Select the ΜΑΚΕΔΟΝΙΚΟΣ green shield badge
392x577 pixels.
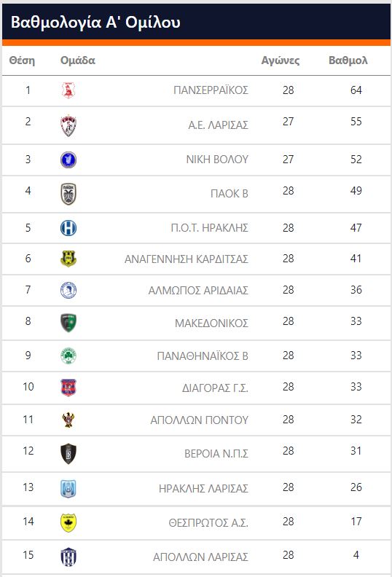(x=68, y=323)
